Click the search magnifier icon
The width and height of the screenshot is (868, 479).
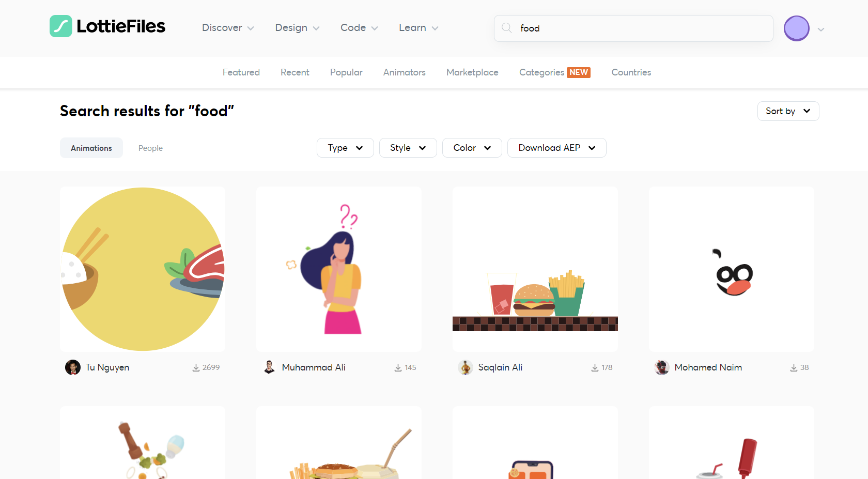click(x=507, y=28)
